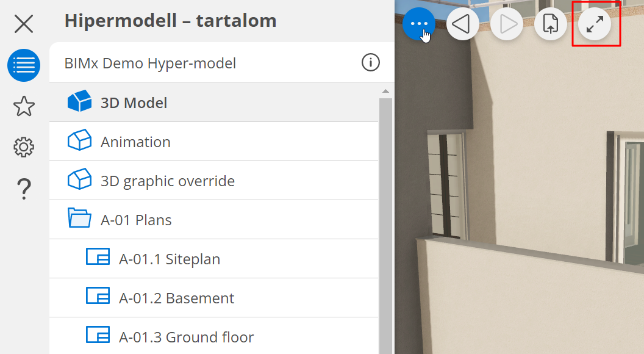The image size is (644, 354).
Task: Go to the previous view arrow
Action: (463, 24)
